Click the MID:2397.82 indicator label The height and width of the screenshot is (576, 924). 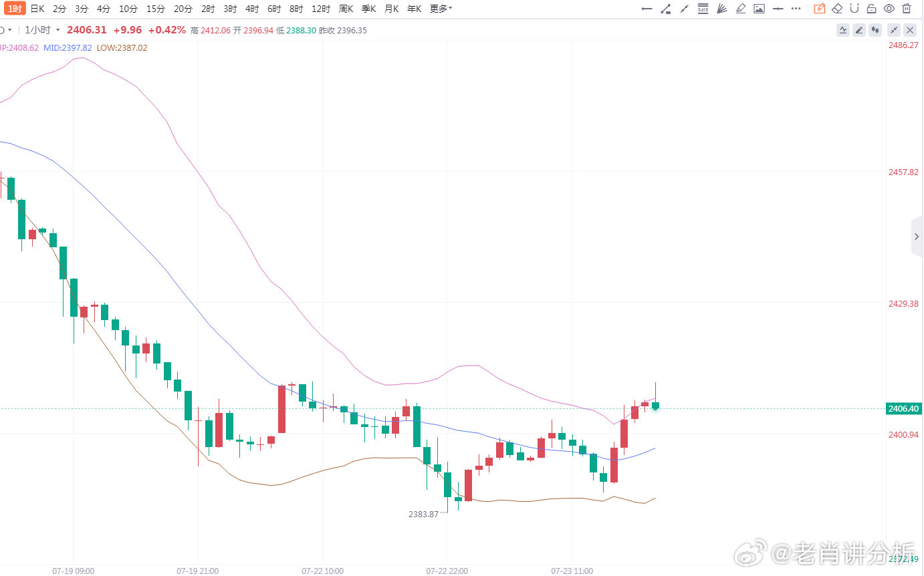click(x=68, y=48)
